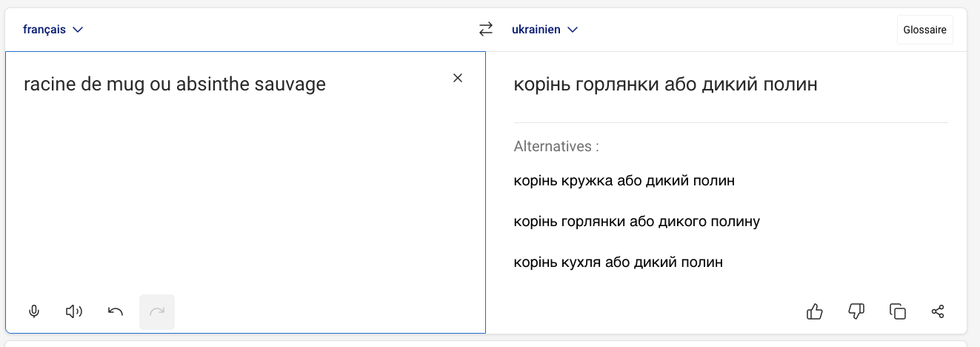Undo the last edit with the back arrow
This screenshot has height=347, width=980.
pos(116,311)
